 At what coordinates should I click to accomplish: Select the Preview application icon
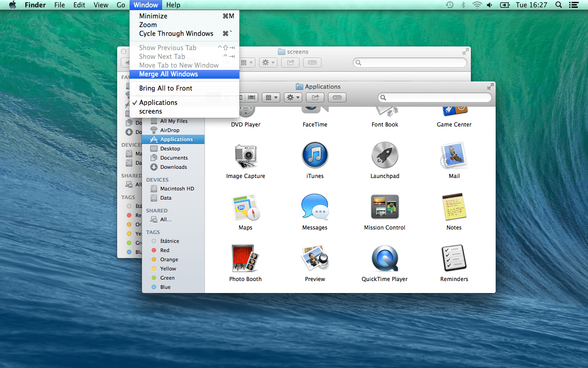coord(315,259)
